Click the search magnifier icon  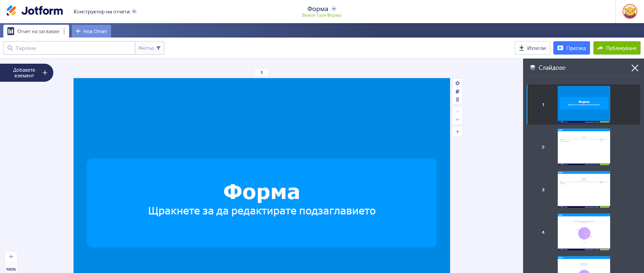[10, 48]
